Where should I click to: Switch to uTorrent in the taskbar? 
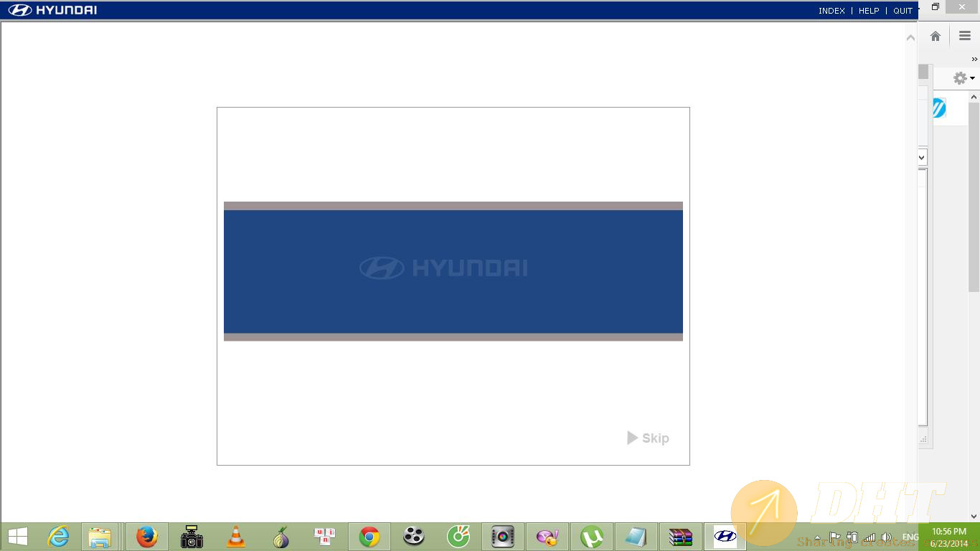coord(592,537)
